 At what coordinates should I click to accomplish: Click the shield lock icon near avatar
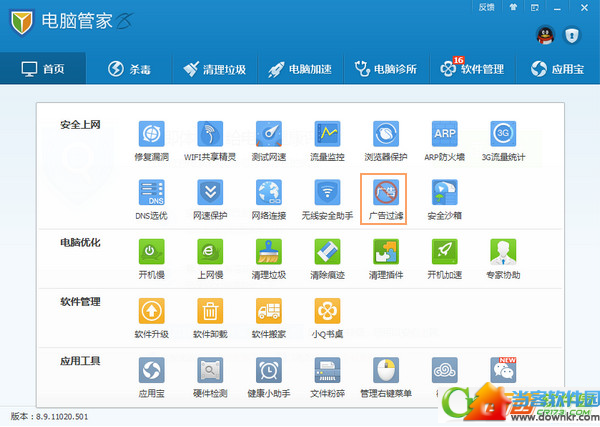[x=572, y=36]
